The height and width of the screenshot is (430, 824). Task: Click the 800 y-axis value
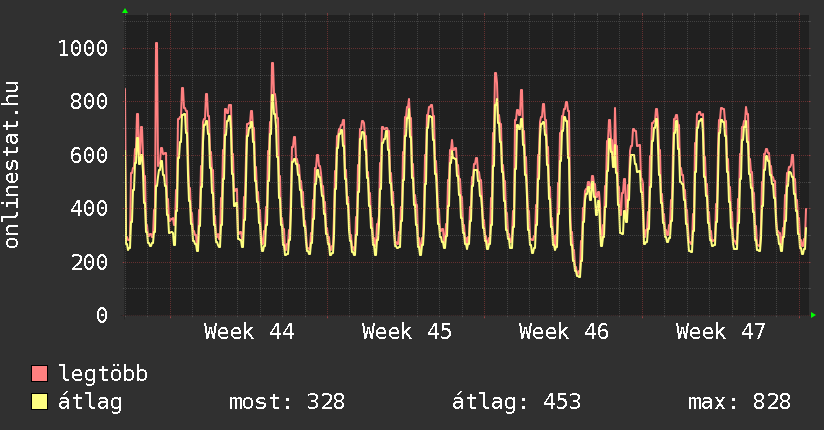pos(89,102)
